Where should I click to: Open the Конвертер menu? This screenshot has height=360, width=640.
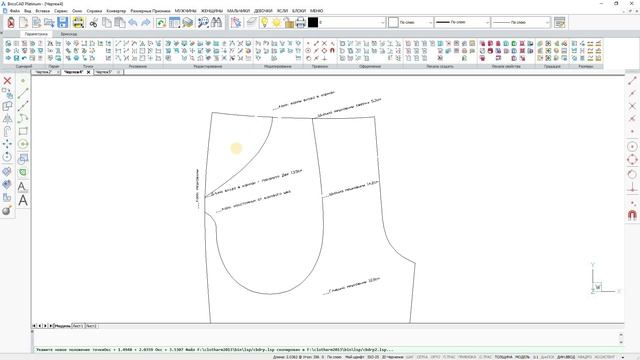pos(116,11)
